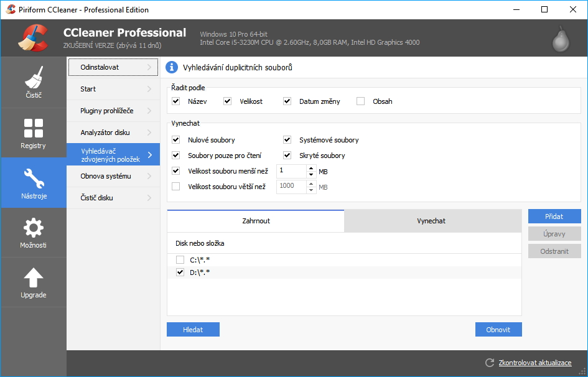Viewport: 588px width, 377px height.
Task: Select the Zahrnout tab
Action: pyautogui.click(x=256, y=221)
